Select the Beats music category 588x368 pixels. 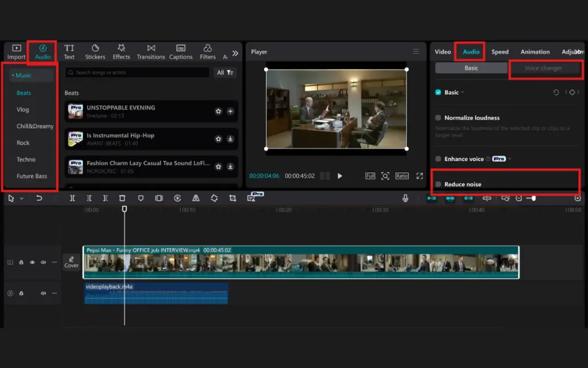(x=24, y=93)
